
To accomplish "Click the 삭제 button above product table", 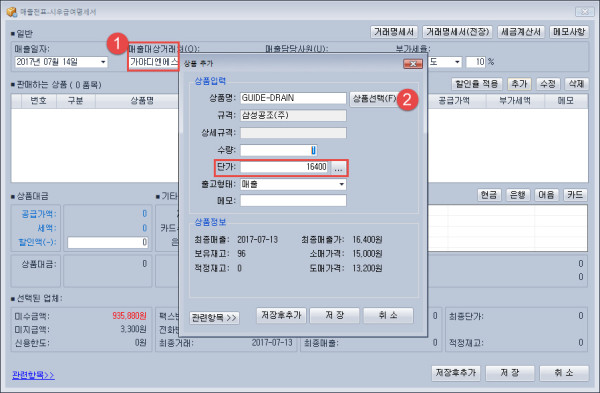I will click(576, 84).
